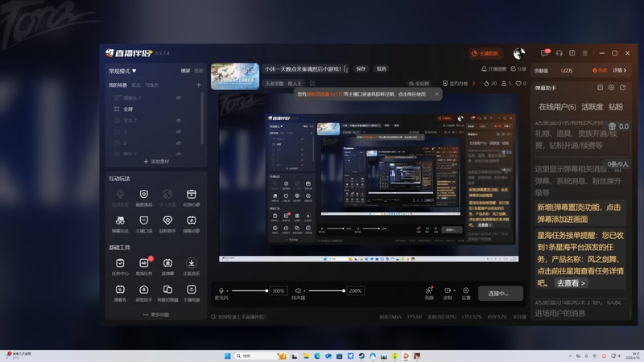Click the 开播提醒 notification button
Viewport: 644px width, 362px height.
[x=493, y=69]
